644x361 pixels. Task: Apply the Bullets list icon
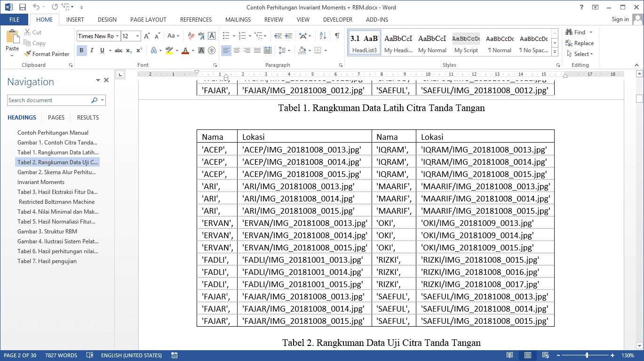pyautogui.click(x=226, y=36)
